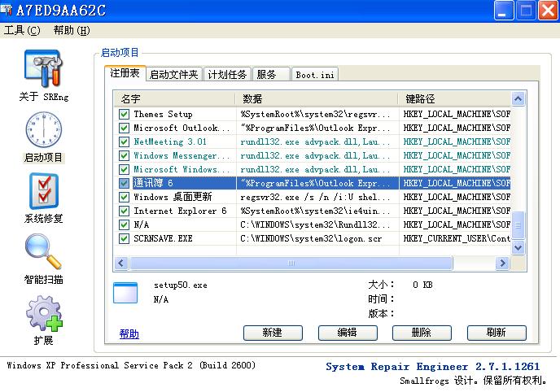Click the horizontal scrollbar thumb
560x392 pixels.
point(291,264)
